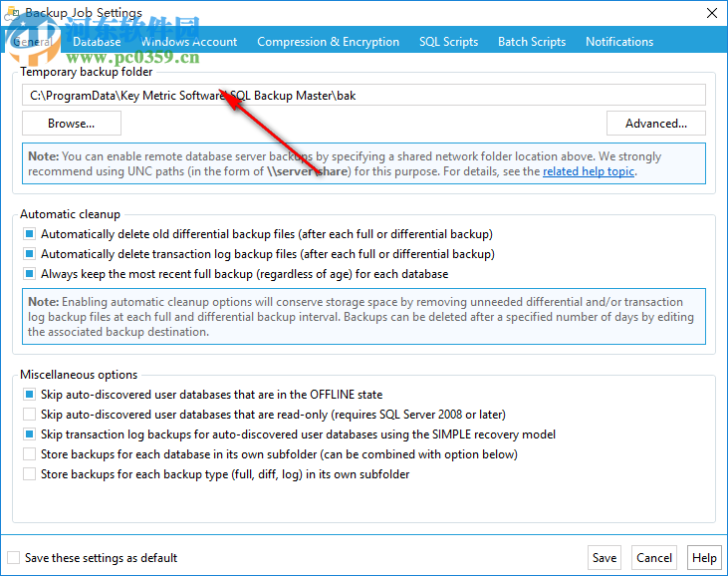Viewport: 728px width, 576px height.
Task: Click the Backup Job Settings title icon
Action: (11, 14)
